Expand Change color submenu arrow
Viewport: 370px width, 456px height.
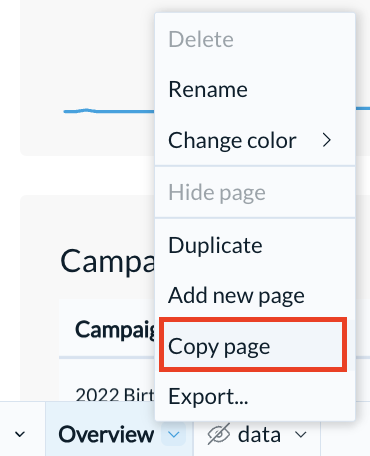327,140
